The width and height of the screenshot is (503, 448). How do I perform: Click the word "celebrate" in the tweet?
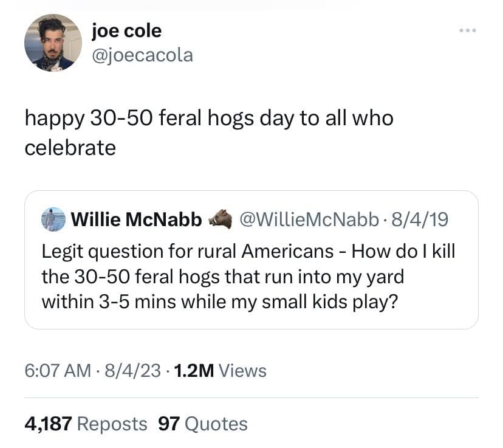[x=70, y=148]
